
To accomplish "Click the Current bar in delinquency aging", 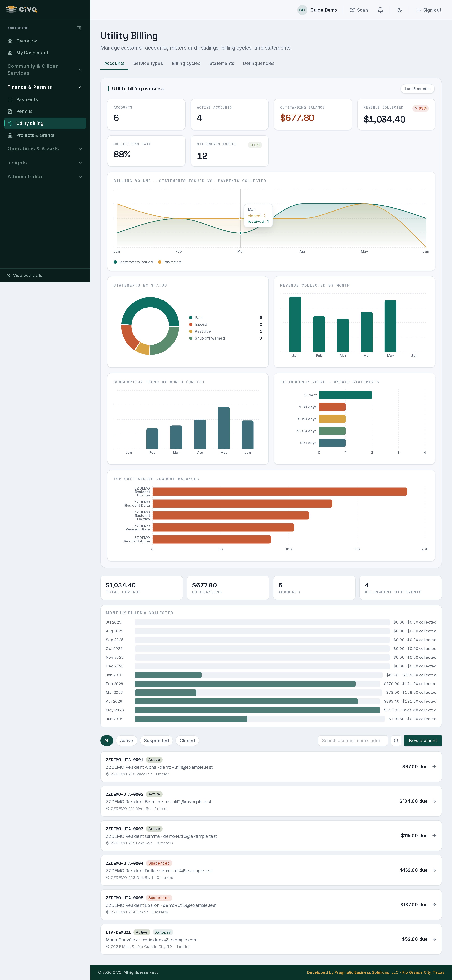I will coord(345,395).
